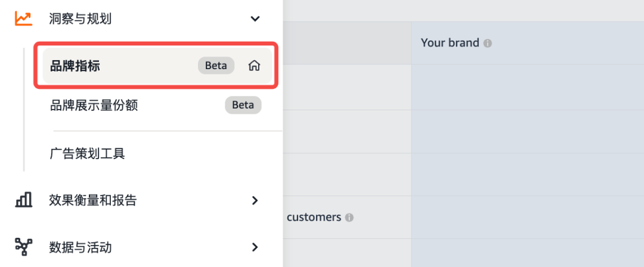Image resolution: width=644 pixels, height=267 pixels.
Task: Click the Beta badge beside 品牌指标
Action: [x=216, y=66]
